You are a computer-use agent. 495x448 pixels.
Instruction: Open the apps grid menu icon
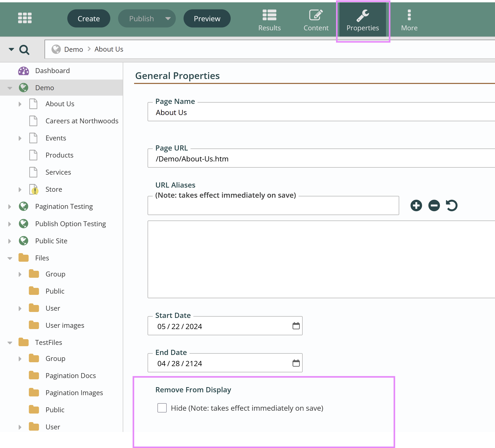(x=25, y=18)
